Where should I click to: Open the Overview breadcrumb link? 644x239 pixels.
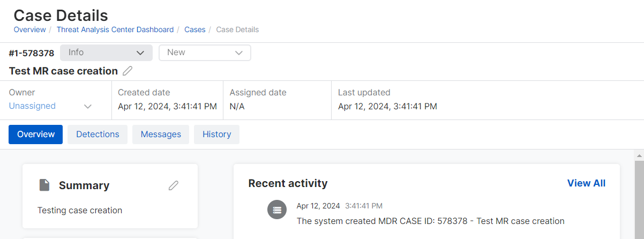click(x=29, y=29)
